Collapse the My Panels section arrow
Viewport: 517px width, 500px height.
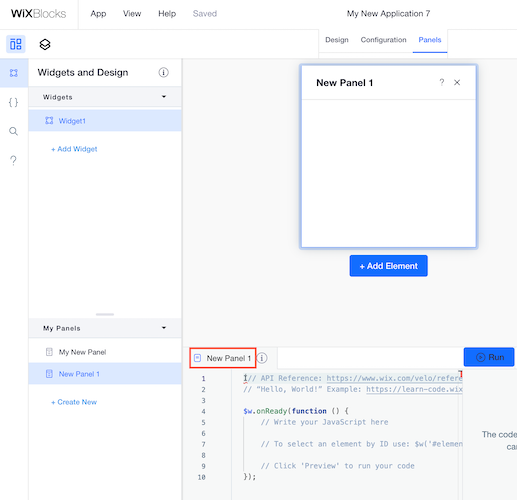(164, 328)
